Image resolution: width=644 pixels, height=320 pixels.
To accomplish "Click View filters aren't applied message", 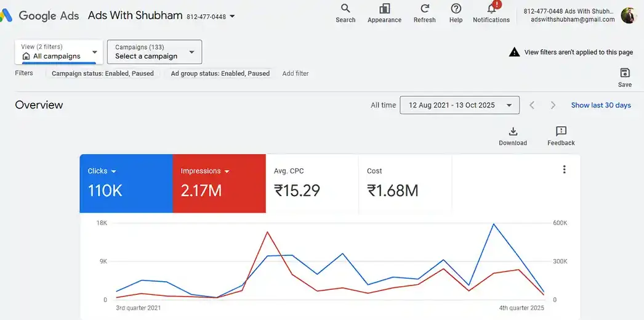I will click(579, 52).
